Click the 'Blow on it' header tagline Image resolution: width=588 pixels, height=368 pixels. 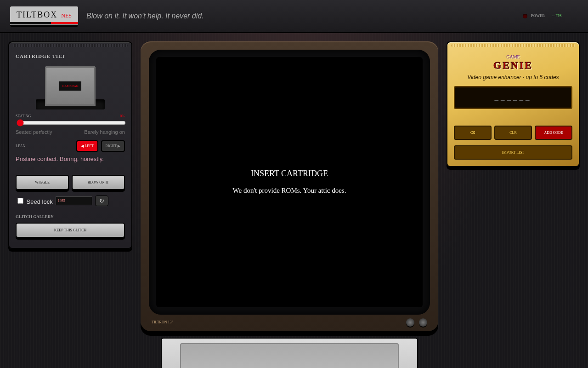(x=145, y=16)
